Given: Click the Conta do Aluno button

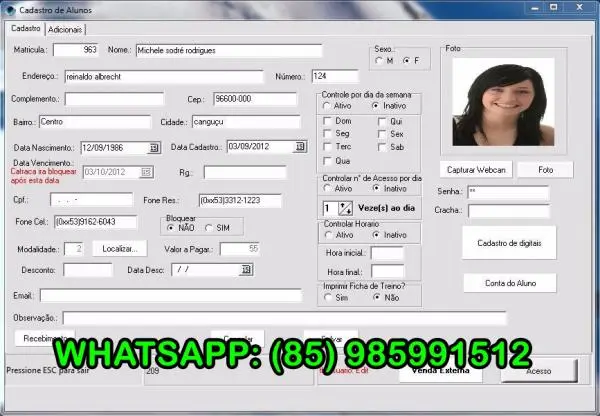Looking at the screenshot, I should 509,284.
